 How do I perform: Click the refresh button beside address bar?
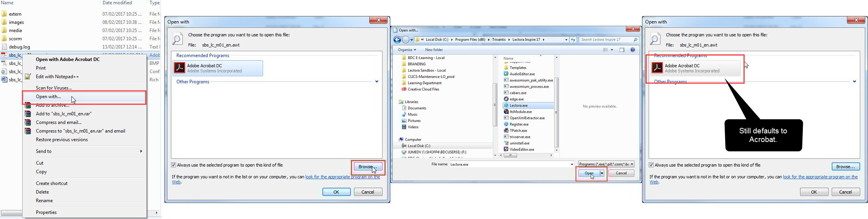(573, 39)
